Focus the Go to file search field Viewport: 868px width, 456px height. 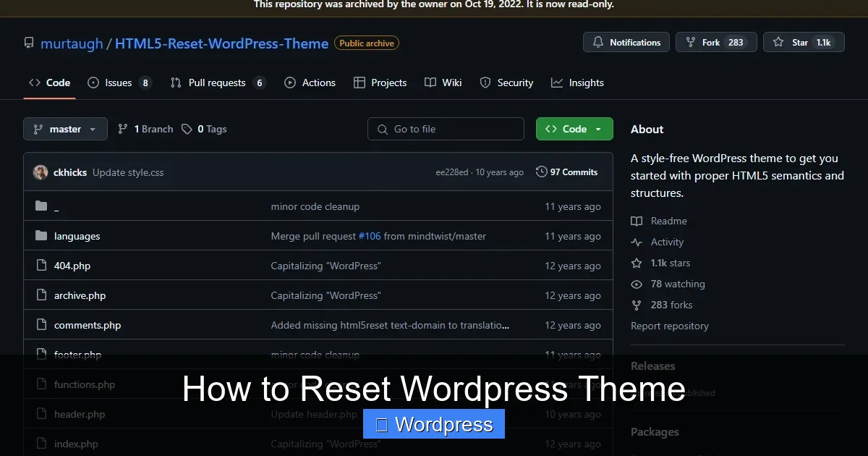tap(446, 129)
